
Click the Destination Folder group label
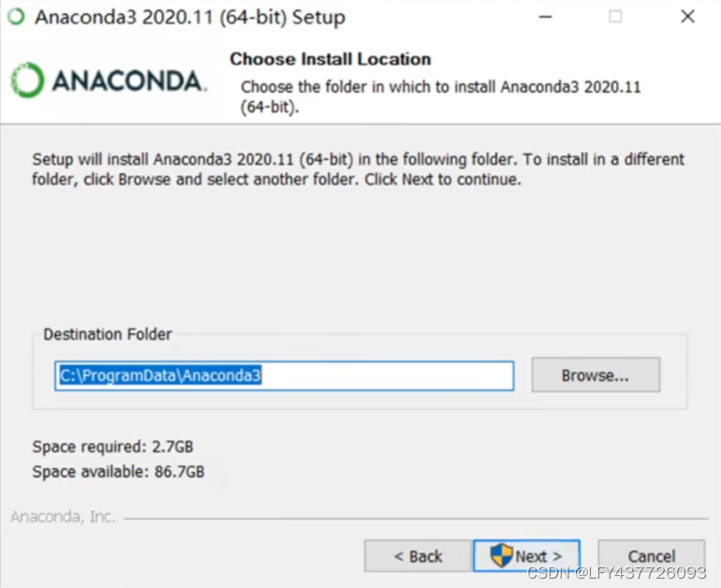[x=108, y=334]
